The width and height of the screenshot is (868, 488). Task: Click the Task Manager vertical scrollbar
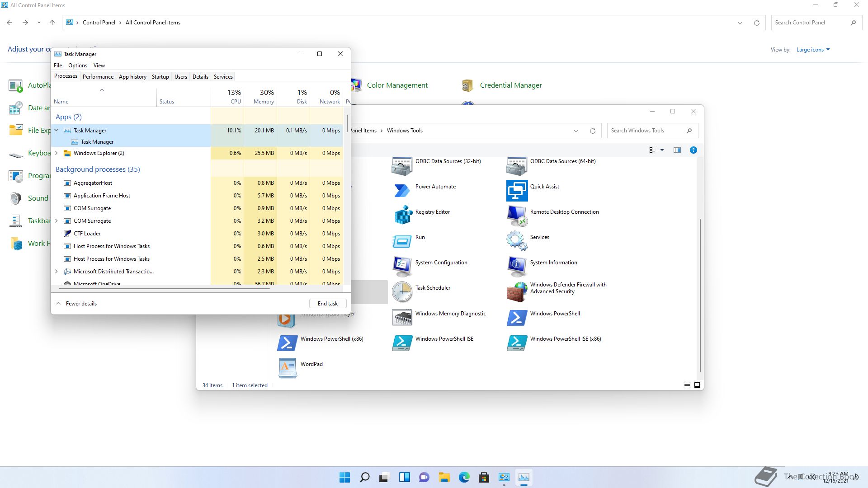tap(347, 123)
